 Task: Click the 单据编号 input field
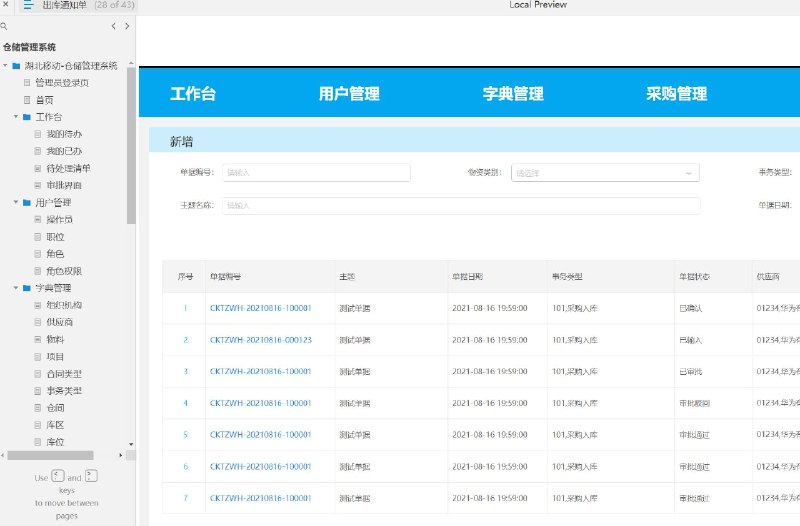click(x=316, y=172)
